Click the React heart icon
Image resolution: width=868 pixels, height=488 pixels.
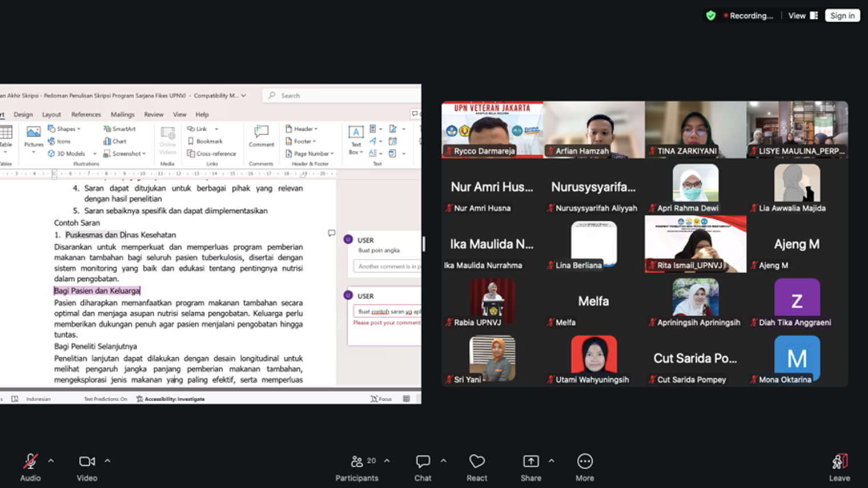[x=477, y=461]
